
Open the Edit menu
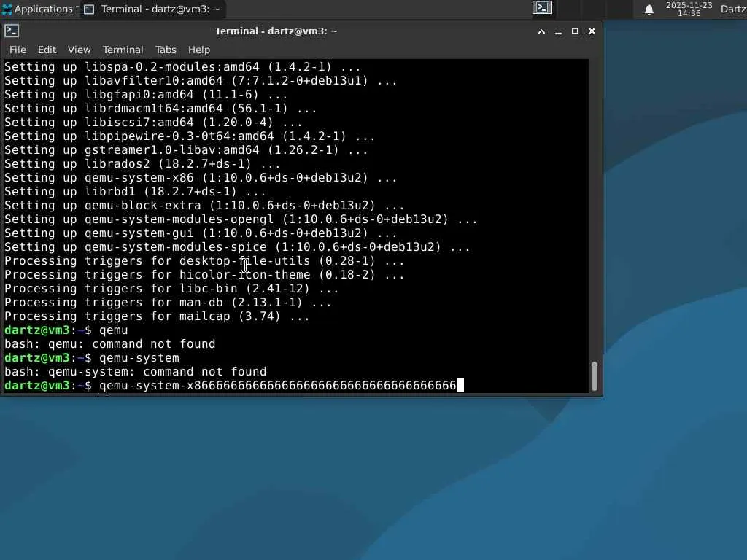47,50
